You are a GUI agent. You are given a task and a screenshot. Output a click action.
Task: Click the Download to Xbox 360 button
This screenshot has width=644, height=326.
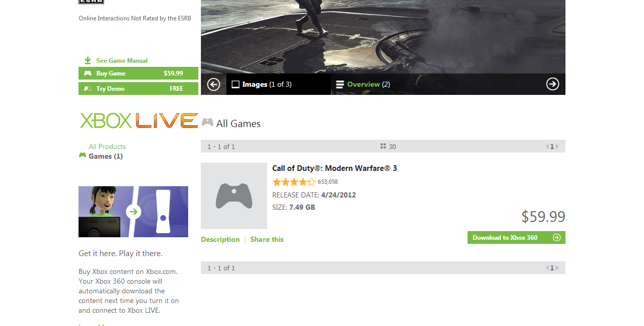coord(517,237)
